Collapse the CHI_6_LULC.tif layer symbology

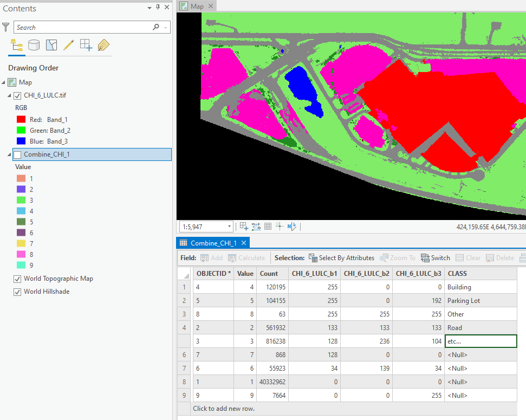[x=9, y=95]
